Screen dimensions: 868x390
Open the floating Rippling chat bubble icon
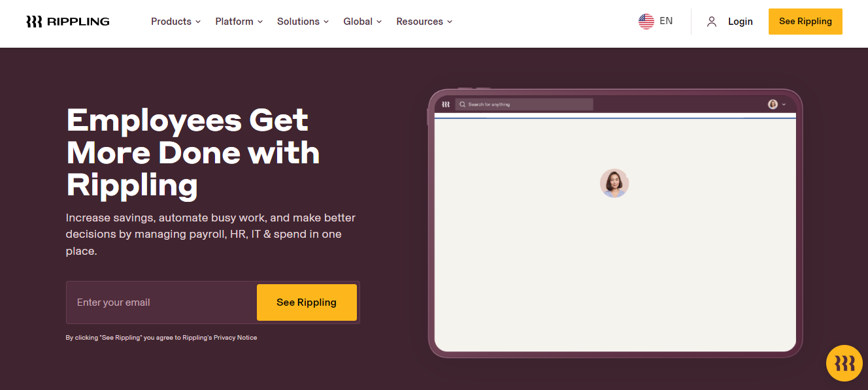click(x=844, y=363)
